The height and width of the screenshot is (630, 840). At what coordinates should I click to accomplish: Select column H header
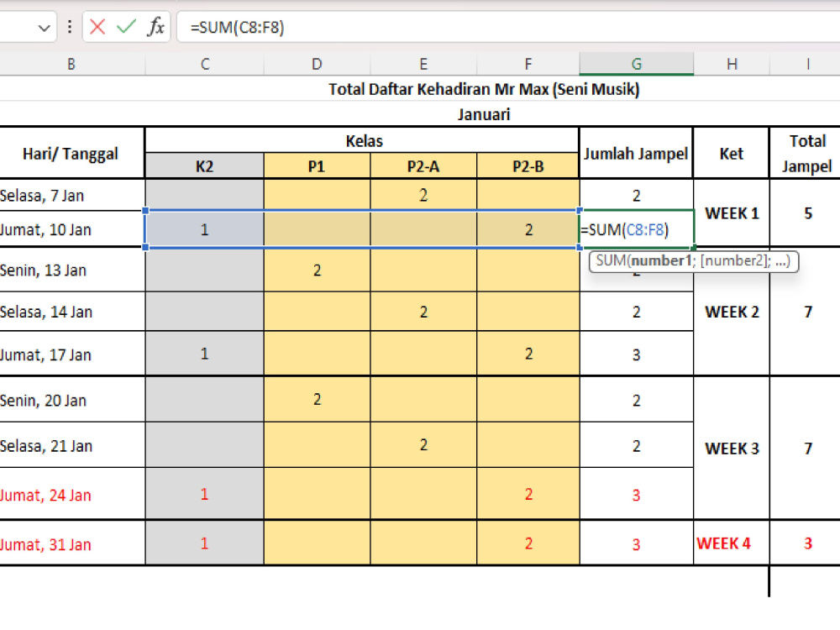pos(732,65)
